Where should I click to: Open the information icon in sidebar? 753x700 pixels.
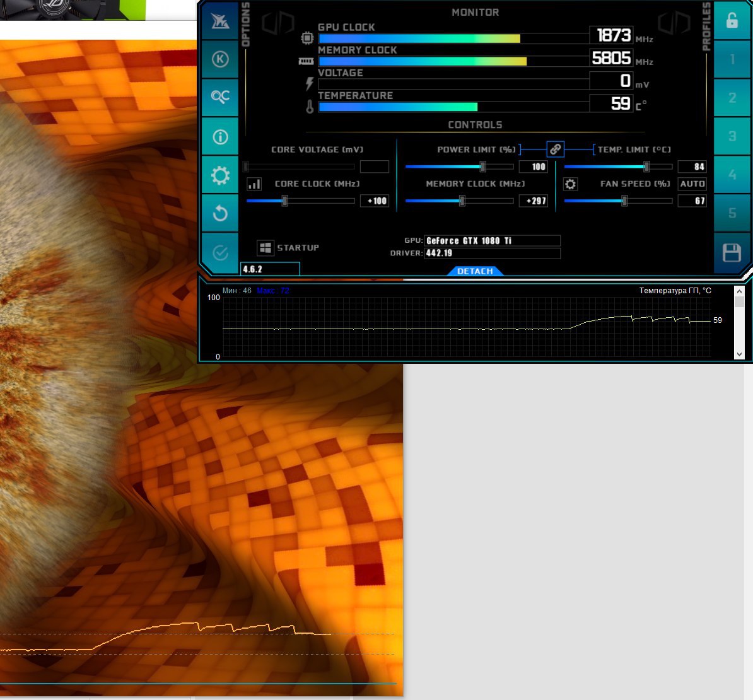[220, 137]
